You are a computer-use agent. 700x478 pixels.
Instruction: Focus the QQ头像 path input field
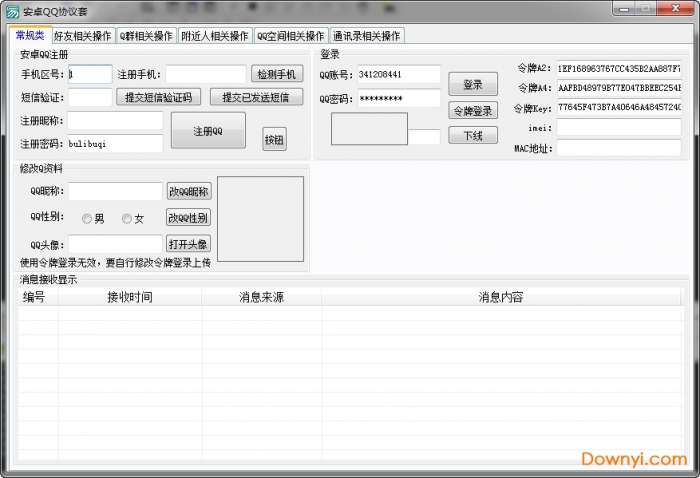[115, 244]
